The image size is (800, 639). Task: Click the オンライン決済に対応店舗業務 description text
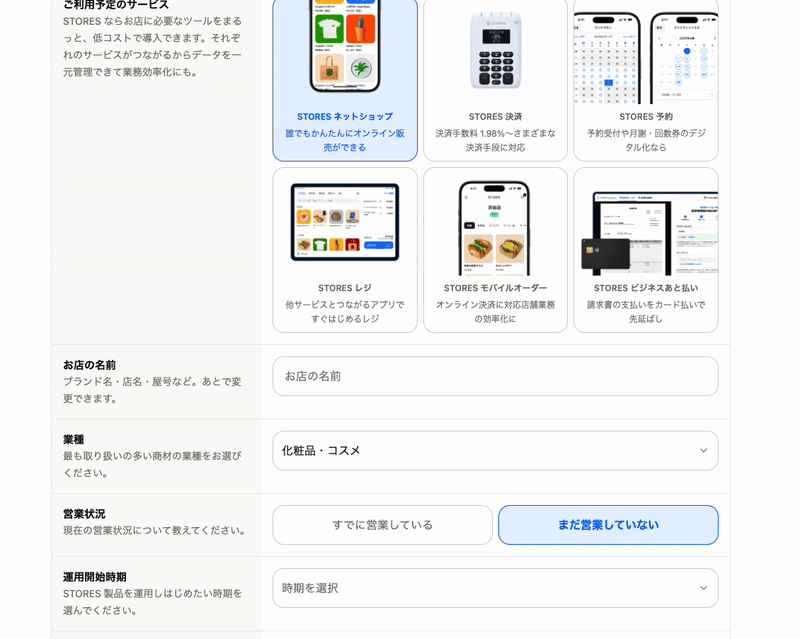pos(495,312)
